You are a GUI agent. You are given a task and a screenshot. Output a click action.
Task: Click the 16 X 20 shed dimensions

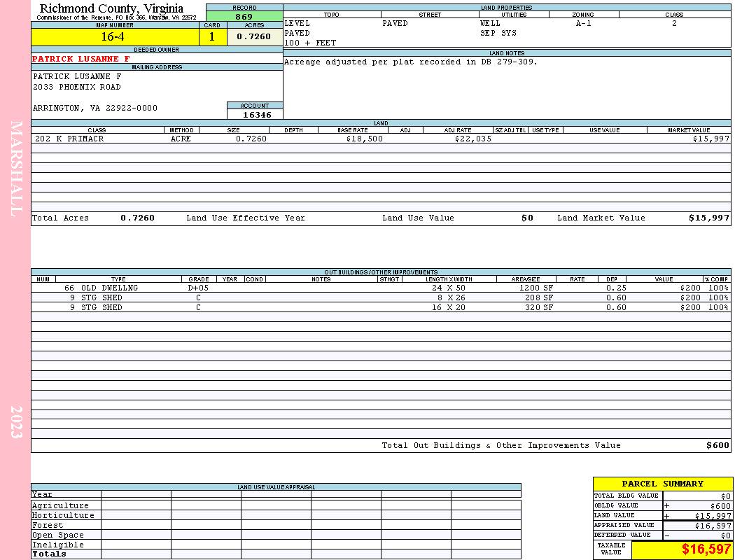(449, 308)
